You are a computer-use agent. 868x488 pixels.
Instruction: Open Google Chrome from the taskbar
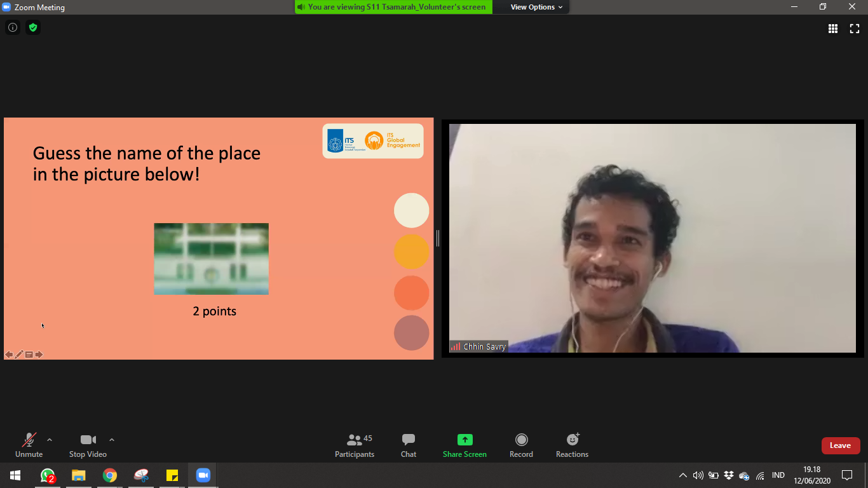pyautogui.click(x=110, y=475)
